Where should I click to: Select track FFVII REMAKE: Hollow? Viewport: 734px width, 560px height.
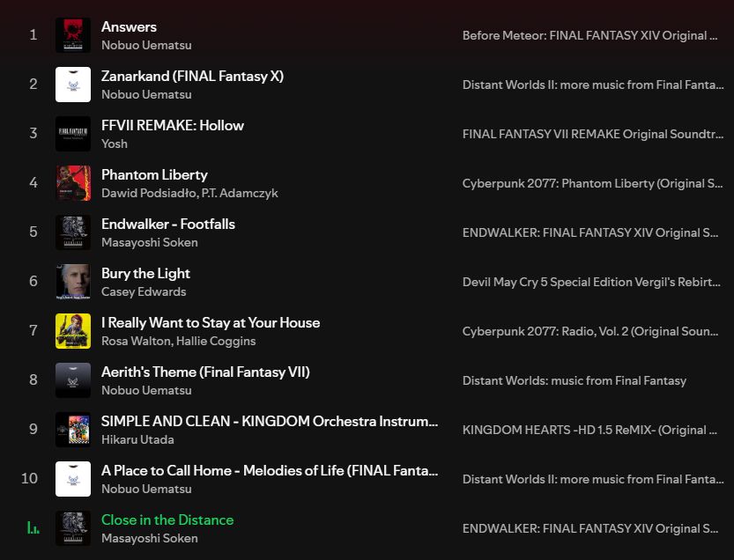tap(173, 125)
